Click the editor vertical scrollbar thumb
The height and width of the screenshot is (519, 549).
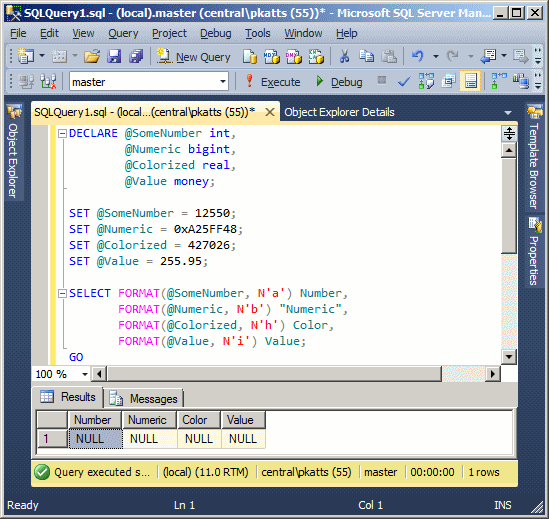(x=508, y=206)
